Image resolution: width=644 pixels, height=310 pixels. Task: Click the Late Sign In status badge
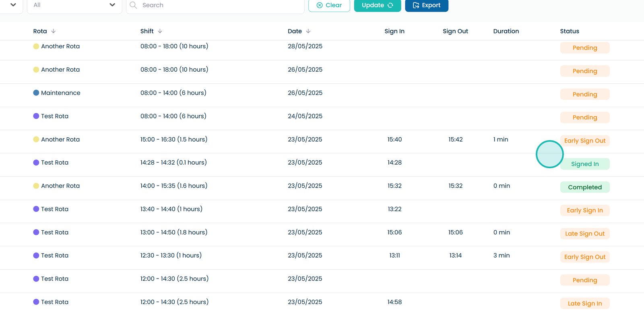(x=584, y=304)
